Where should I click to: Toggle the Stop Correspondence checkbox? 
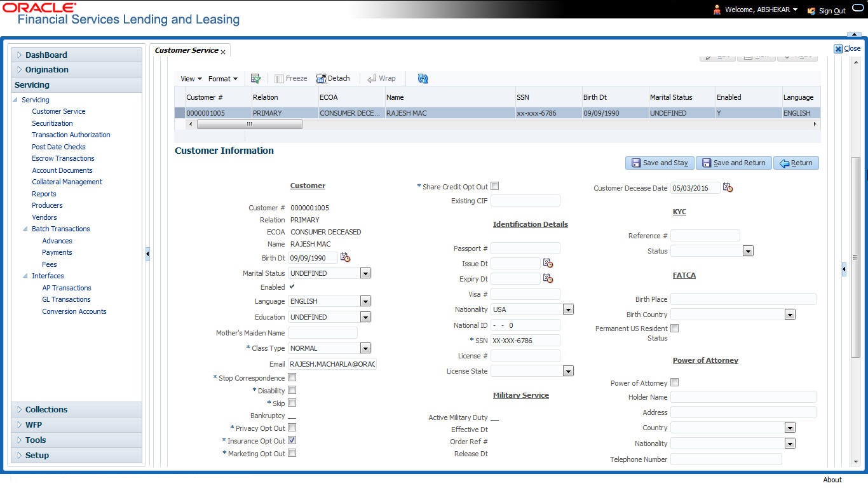click(x=292, y=377)
